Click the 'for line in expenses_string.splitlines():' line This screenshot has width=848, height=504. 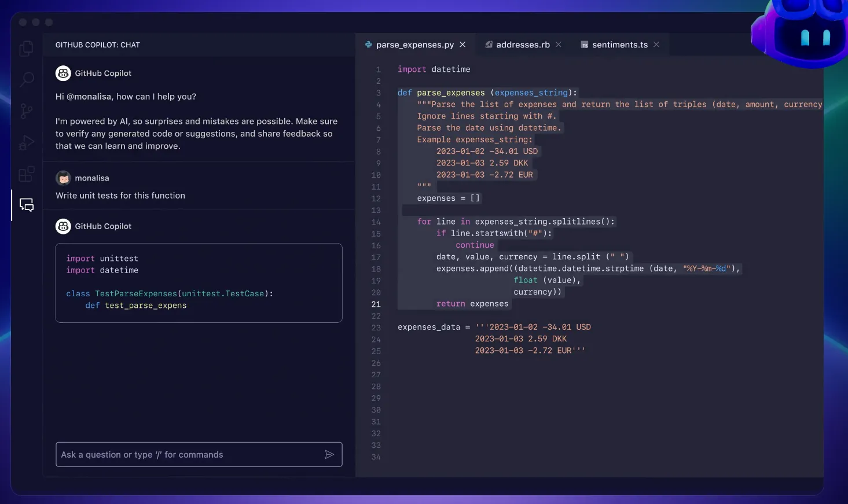516,222
